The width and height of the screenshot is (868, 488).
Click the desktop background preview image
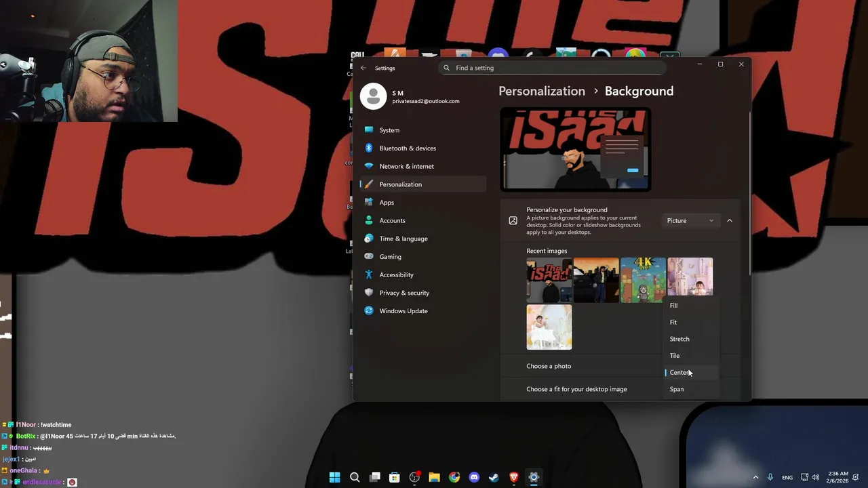pyautogui.click(x=575, y=149)
